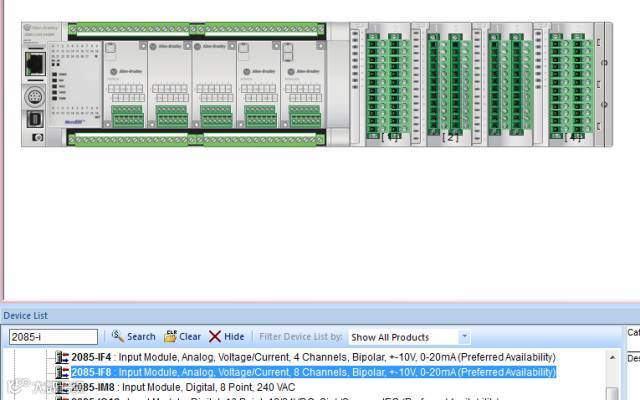Screen dimensions: 640x400
Task: Click the Search button in Device List
Action: (134, 337)
